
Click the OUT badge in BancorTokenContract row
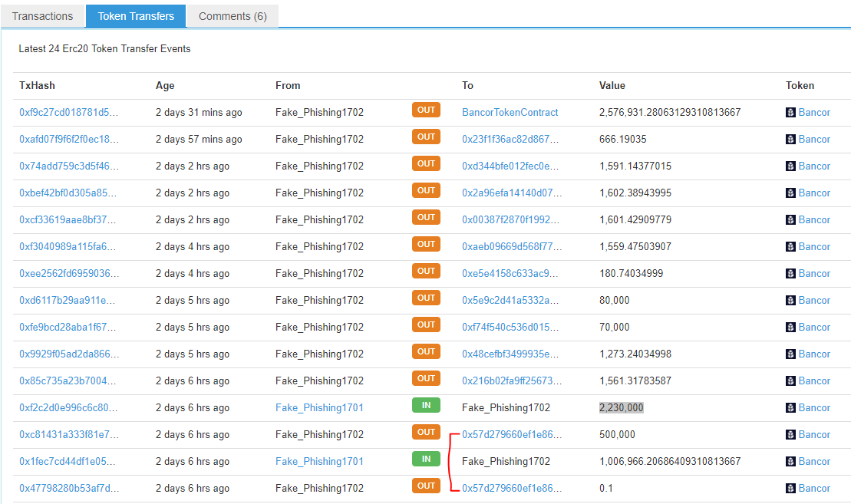click(x=426, y=110)
